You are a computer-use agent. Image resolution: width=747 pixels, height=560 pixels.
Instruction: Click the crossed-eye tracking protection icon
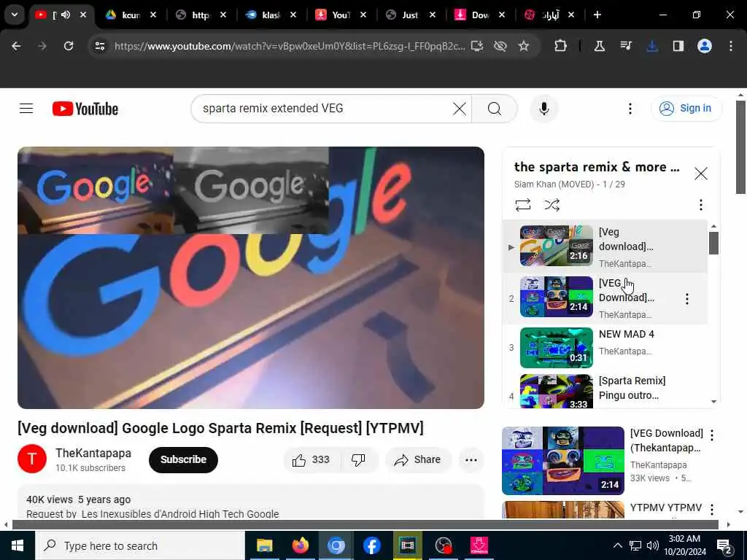point(500,46)
